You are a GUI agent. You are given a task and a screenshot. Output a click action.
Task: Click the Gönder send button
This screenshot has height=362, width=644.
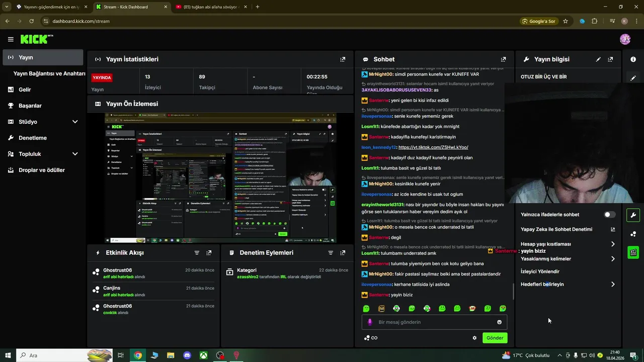pyautogui.click(x=495, y=338)
